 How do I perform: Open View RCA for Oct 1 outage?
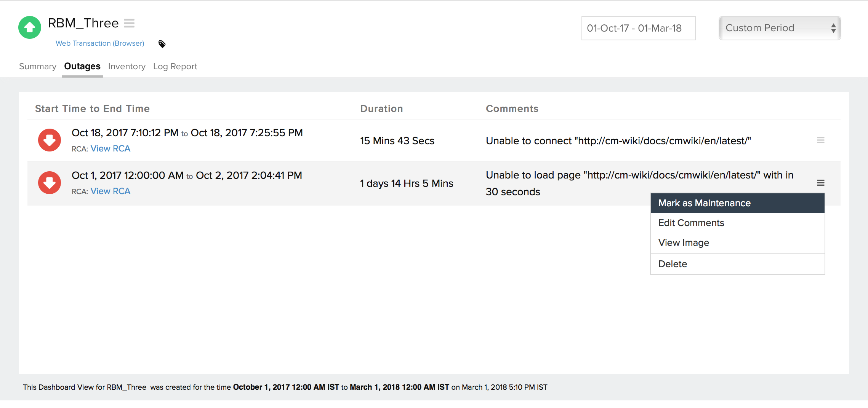(110, 191)
